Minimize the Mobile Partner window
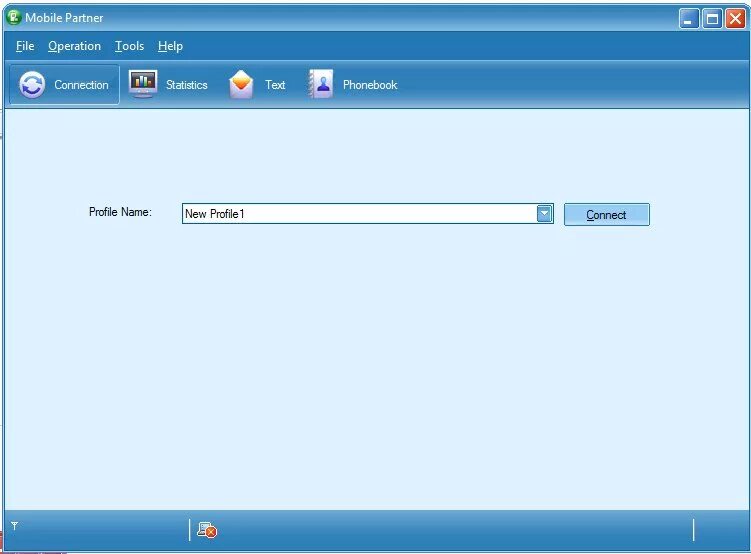The height and width of the screenshot is (554, 751). click(689, 19)
